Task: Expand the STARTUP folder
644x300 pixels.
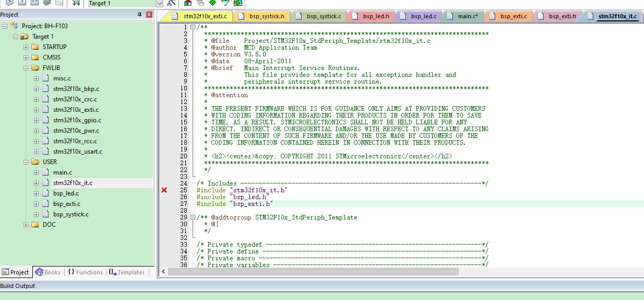Action: [26, 47]
